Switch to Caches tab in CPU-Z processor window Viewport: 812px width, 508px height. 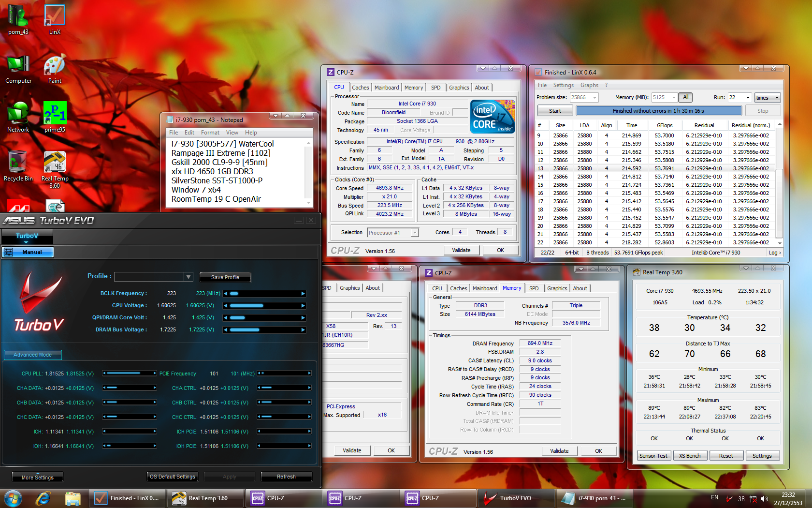[361, 88]
